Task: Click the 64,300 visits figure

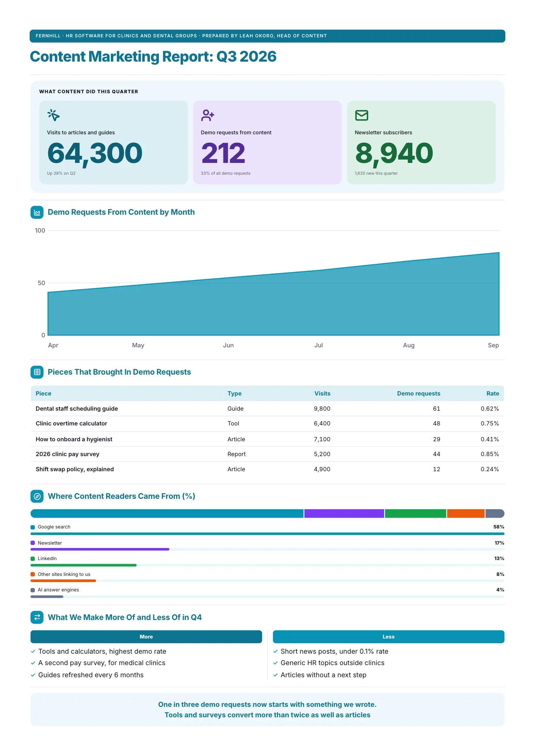Action: 95,153
